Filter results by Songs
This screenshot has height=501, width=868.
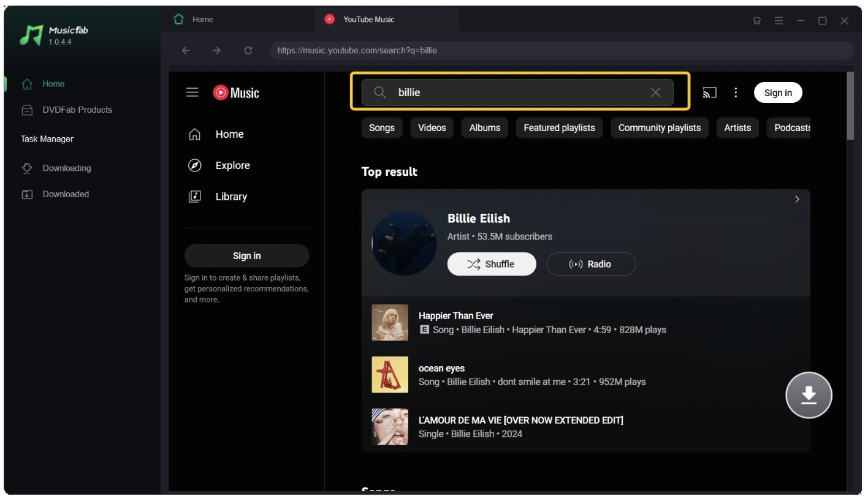click(382, 127)
